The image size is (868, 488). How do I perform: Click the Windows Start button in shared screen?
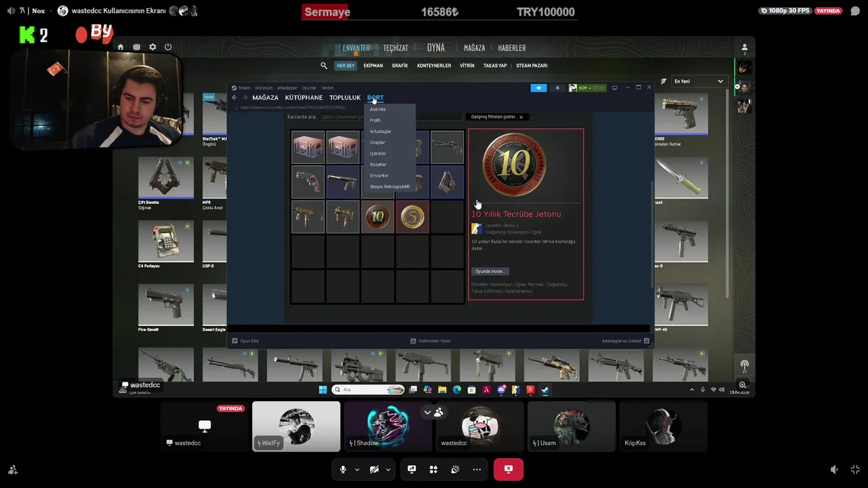[323, 390]
